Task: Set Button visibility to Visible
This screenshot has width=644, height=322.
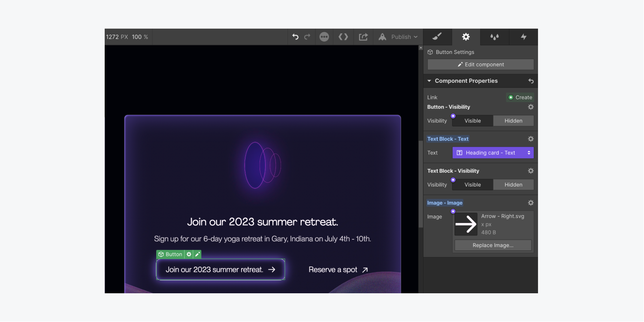Action: pos(473,120)
